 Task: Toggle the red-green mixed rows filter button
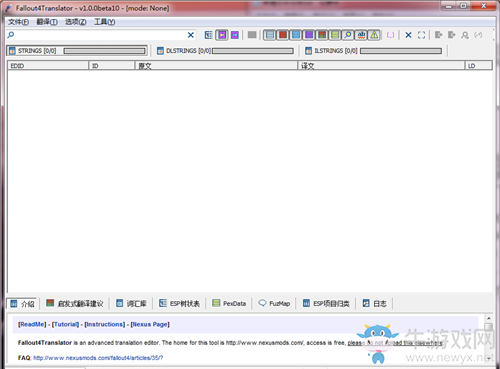tap(322, 35)
